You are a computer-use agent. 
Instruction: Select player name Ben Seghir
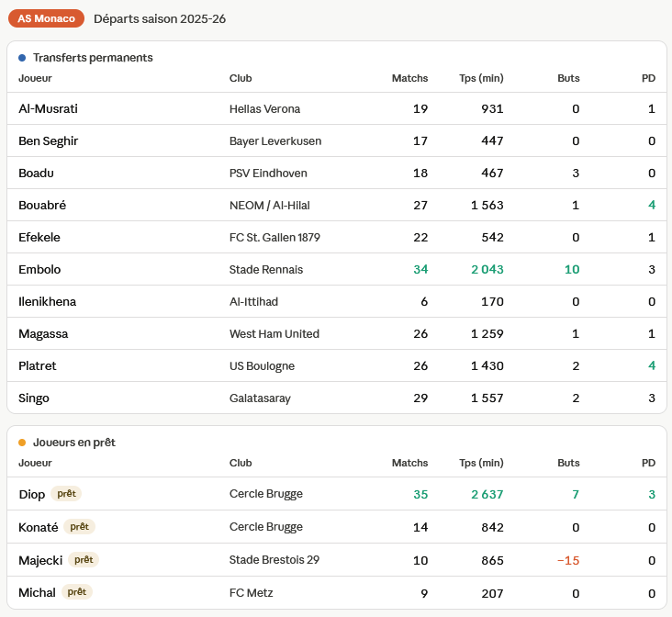[x=49, y=141]
